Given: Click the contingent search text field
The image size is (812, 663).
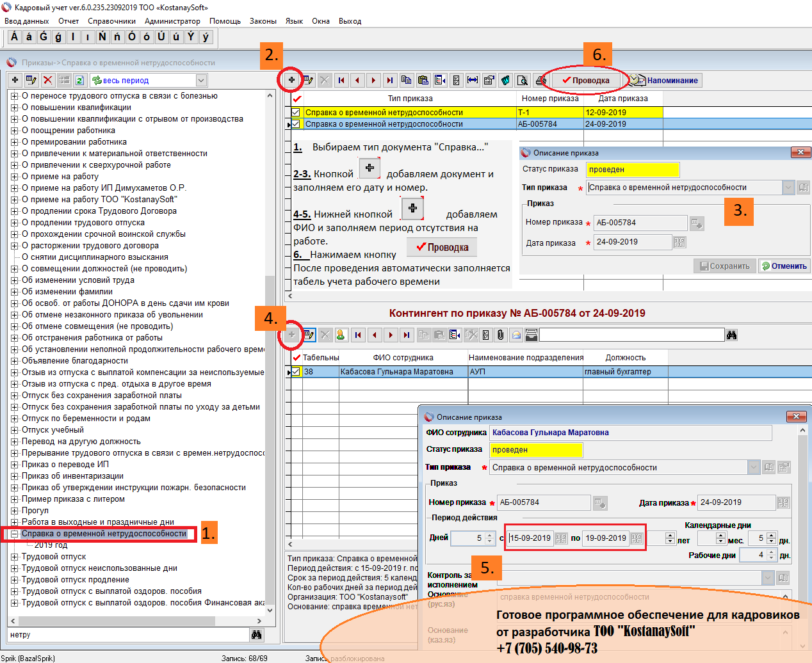Looking at the screenshot, I should [x=632, y=335].
